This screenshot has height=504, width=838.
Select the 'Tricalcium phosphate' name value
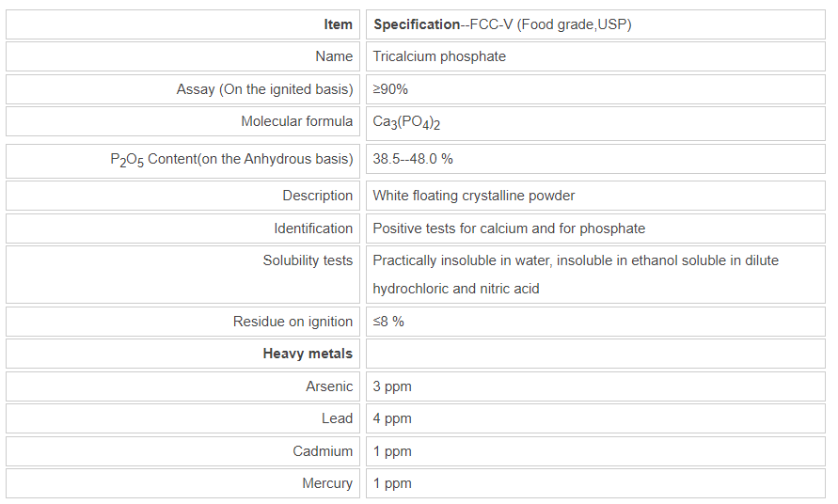[x=439, y=56]
